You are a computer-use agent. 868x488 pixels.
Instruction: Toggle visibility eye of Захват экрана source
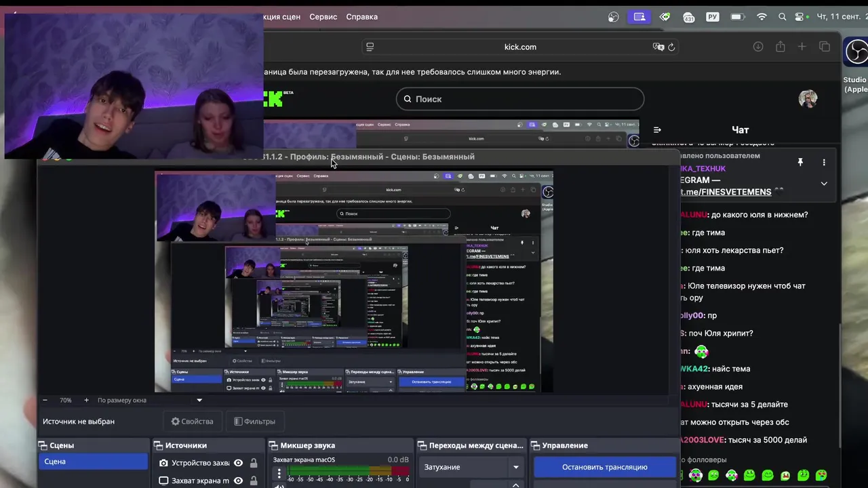click(x=238, y=481)
